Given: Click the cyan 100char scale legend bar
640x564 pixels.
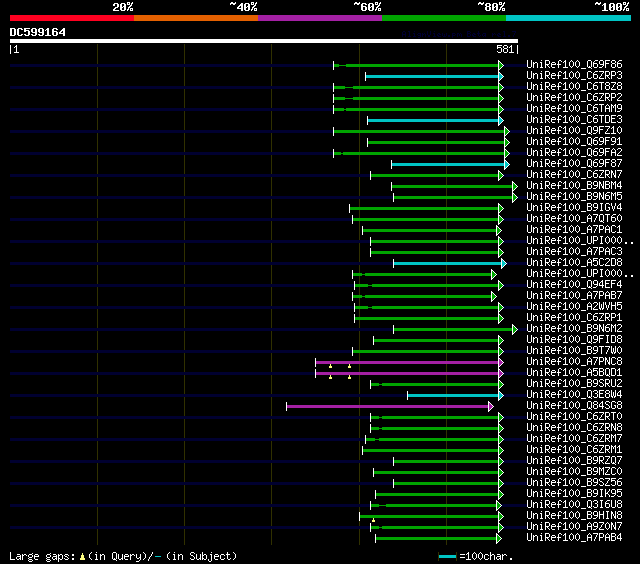Looking at the screenshot, I should [x=447, y=556].
